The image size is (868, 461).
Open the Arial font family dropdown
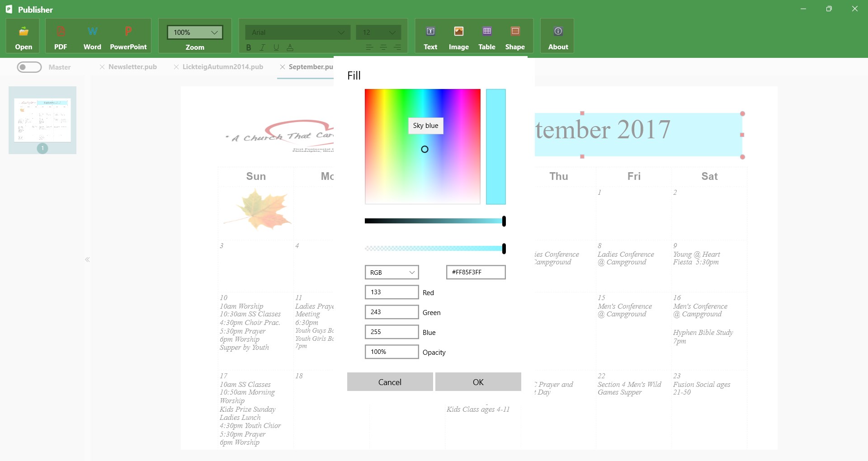pyautogui.click(x=297, y=32)
